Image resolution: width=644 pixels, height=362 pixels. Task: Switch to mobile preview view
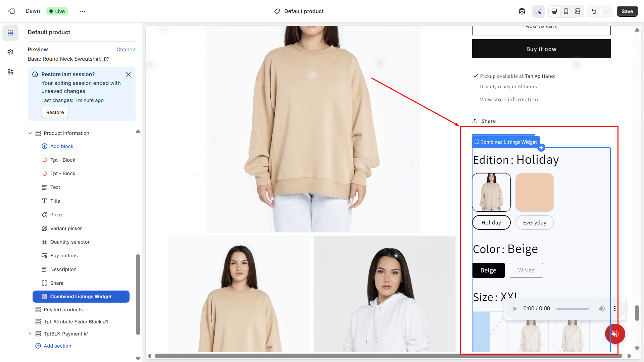566,11
